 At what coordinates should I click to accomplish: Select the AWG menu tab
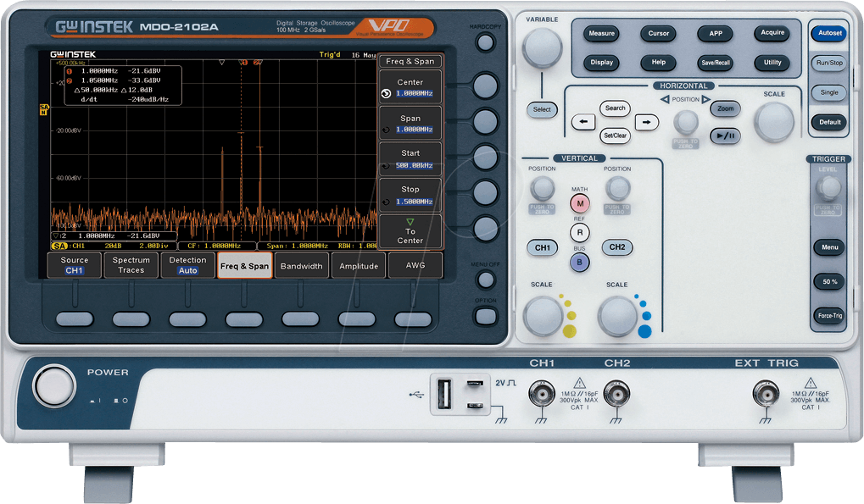point(415,265)
